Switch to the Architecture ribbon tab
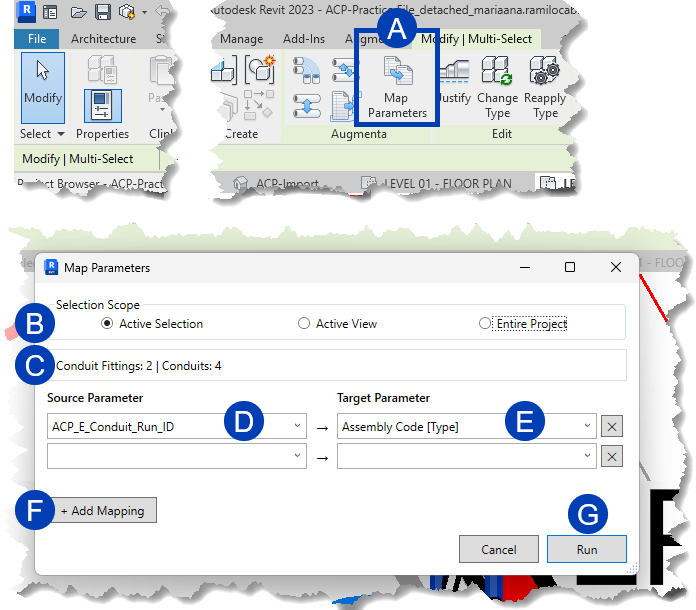Viewport: 696px width, 610px height. click(103, 39)
